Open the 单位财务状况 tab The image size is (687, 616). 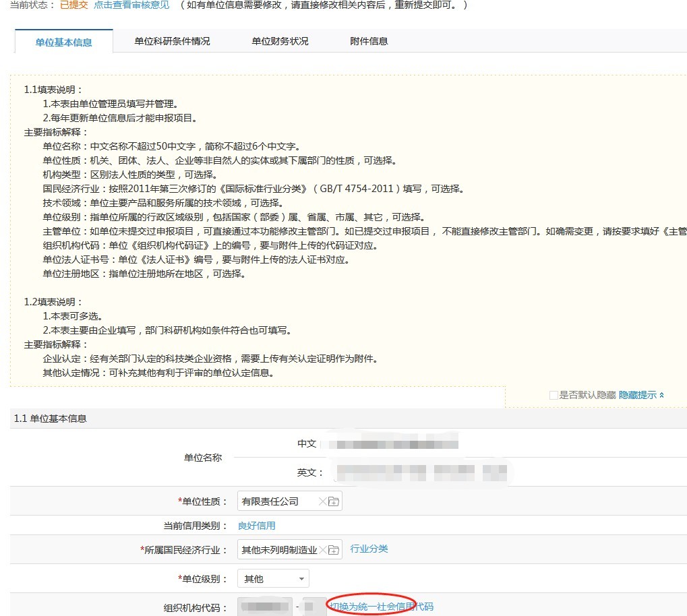tap(280, 41)
